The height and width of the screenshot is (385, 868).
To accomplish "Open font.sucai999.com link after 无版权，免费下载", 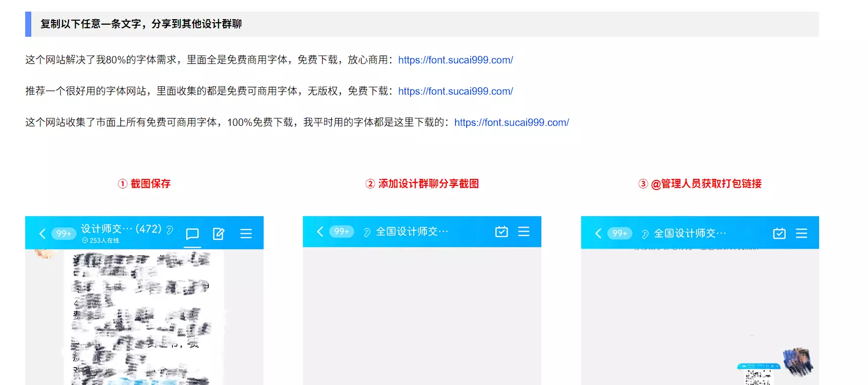I will pos(455,91).
